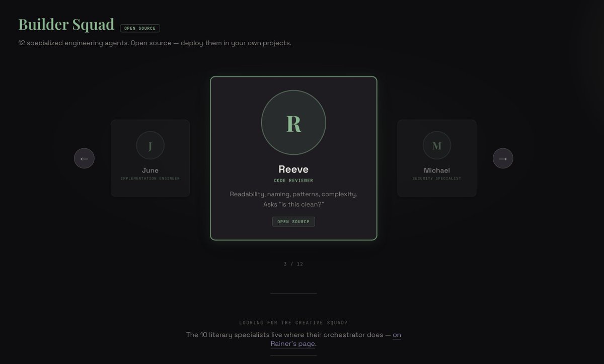Screen dimensions: 604x364
Task: Click the left arrow carousel button
Action: click(x=84, y=158)
